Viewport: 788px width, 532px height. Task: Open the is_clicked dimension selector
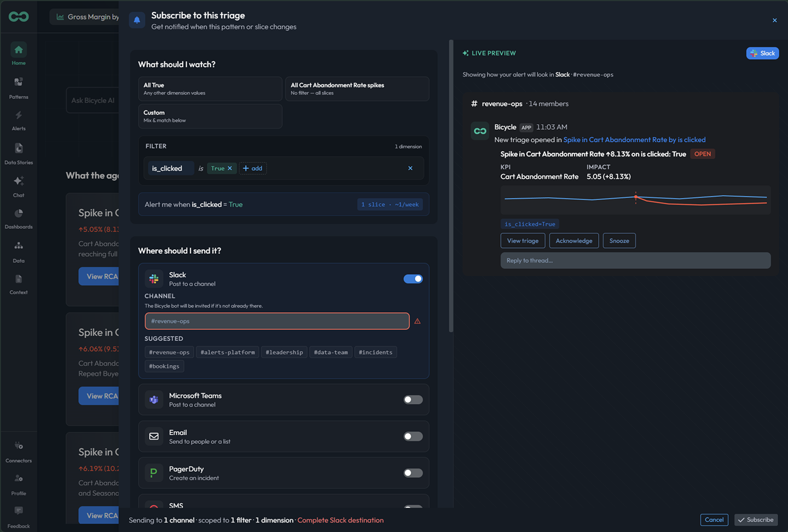[x=170, y=169]
